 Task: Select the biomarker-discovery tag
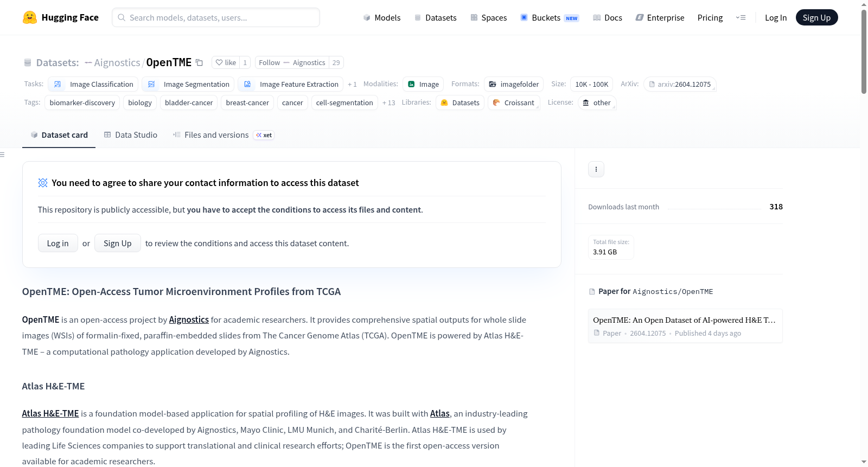[x=82, y=103]
